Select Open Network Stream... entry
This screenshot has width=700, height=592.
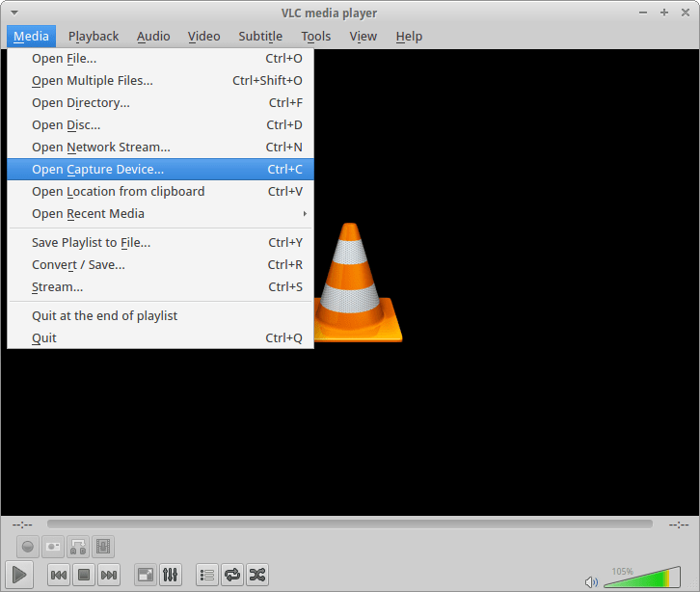[x=161, y=148]
